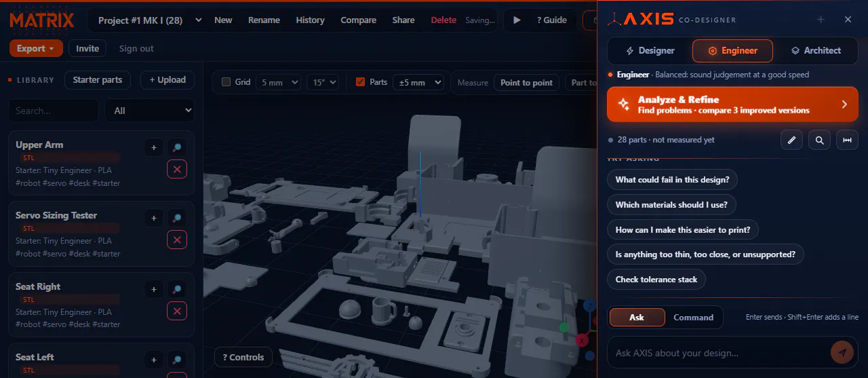Add the Upper Arm part with plus
Screen dimensions: 868x378
click(x=153, y=147)
